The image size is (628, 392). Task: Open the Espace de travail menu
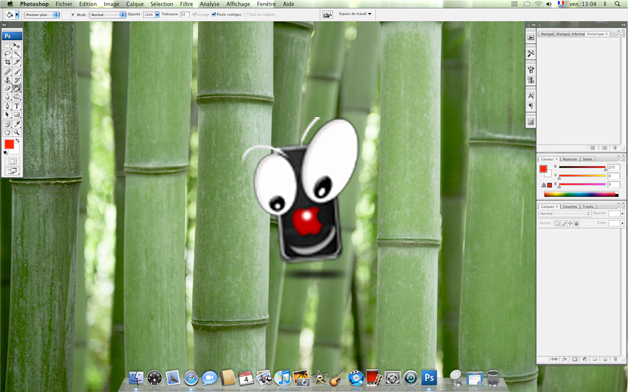[x=355, y=14]
